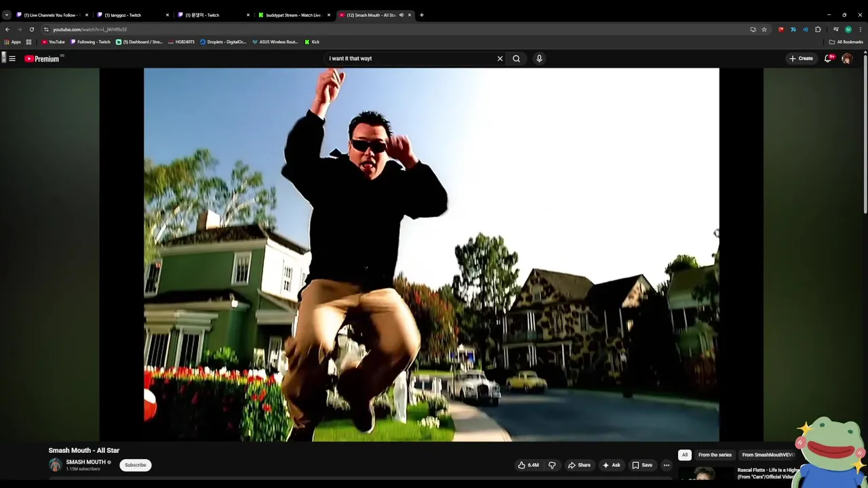The image size is (868, 488).
Task: Open the YouTube bookmark
Action: [x=53, y=42]
